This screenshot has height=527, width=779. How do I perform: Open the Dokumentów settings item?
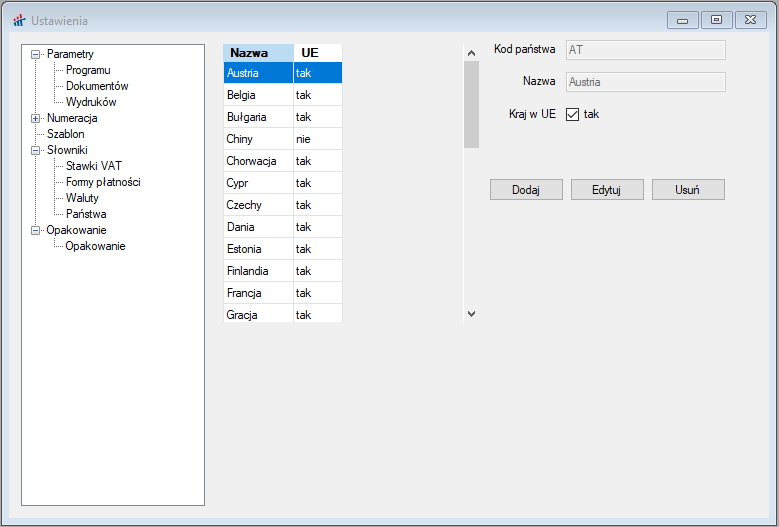tap(97, 86)
